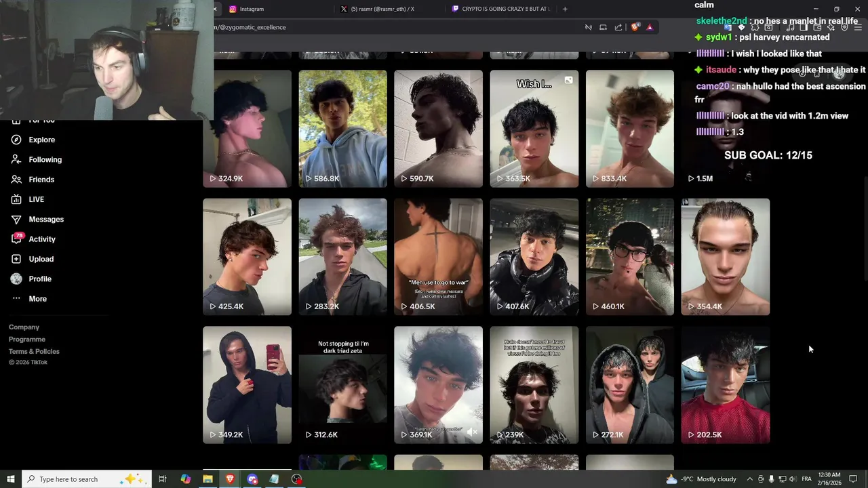Open Explore in the TikTok sidebar
The width and height of the screenshot is (868, 488).
click(x=33, y=140)
